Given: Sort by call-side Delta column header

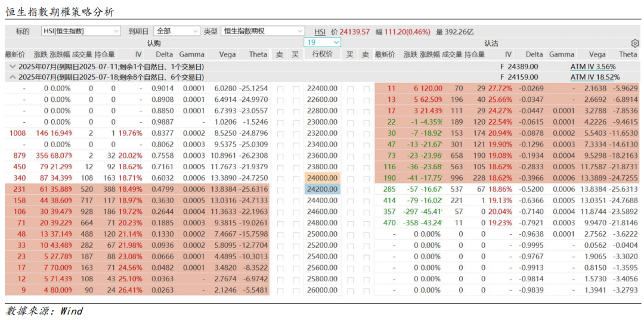Looking at the screenshot, I should coord(165,54).
